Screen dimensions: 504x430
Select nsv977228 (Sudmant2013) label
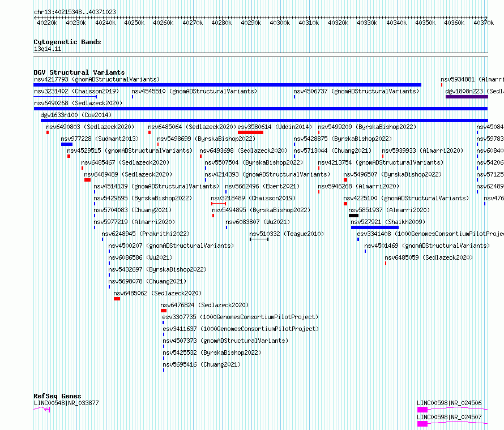(100, 139)
